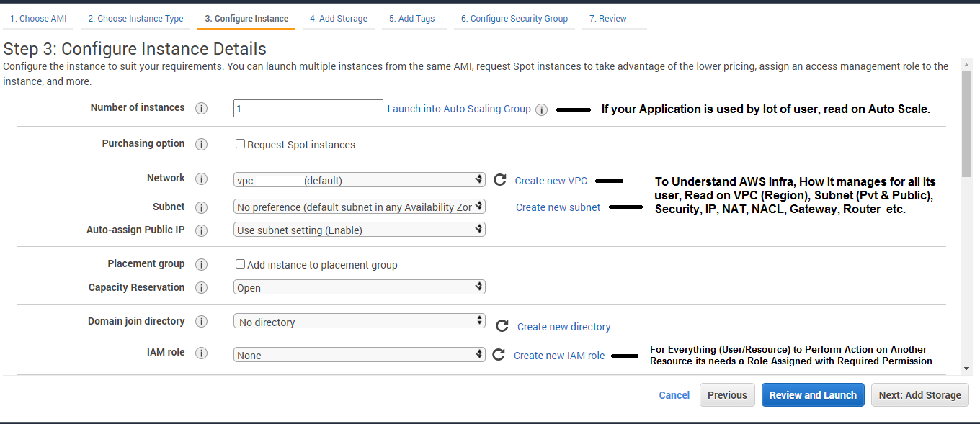This screenshot has width=980, height=424.
Task: Open the IAM role dropdown
Action: click(360, 355)
